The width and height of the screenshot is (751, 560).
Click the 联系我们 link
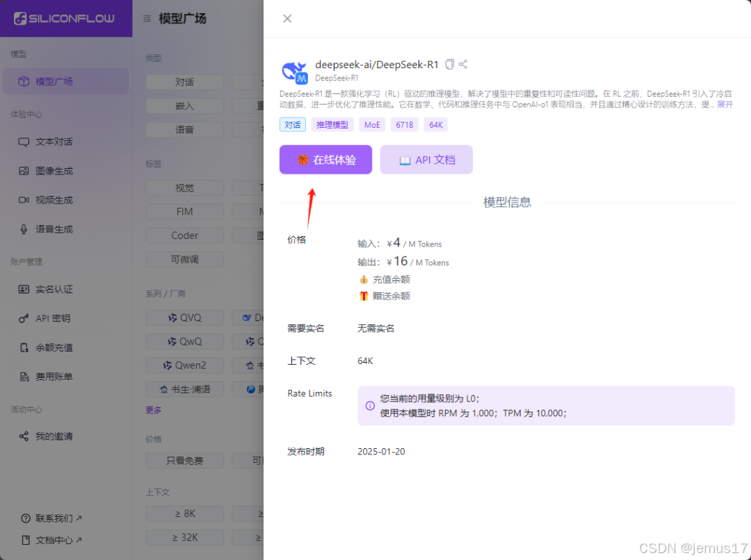[x=51, y=518]
